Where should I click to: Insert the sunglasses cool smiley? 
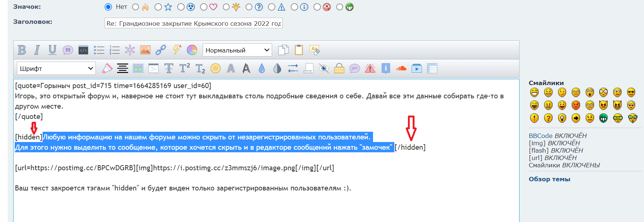631,92
